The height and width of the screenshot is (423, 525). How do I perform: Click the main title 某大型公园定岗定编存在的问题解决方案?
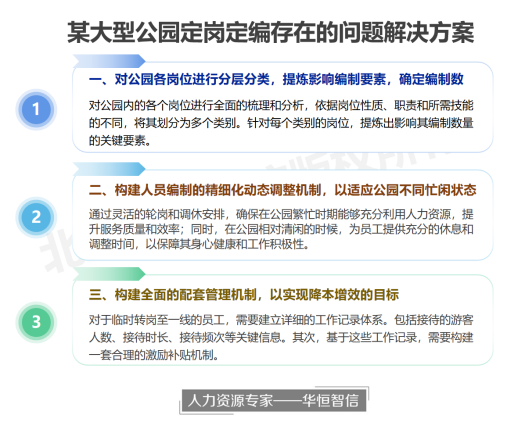[271, 32]
